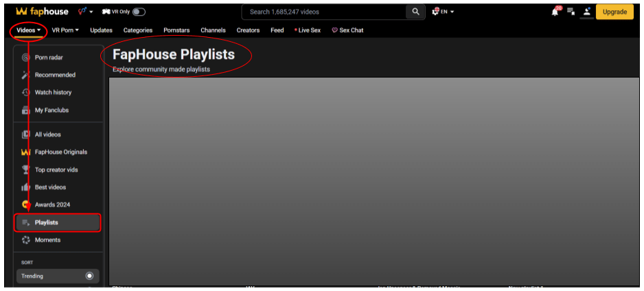Image resolution: width=644 pixels, height=291 pixels.
Task: Open Watch history from the sidebar
Action: [x=53, y=93]
